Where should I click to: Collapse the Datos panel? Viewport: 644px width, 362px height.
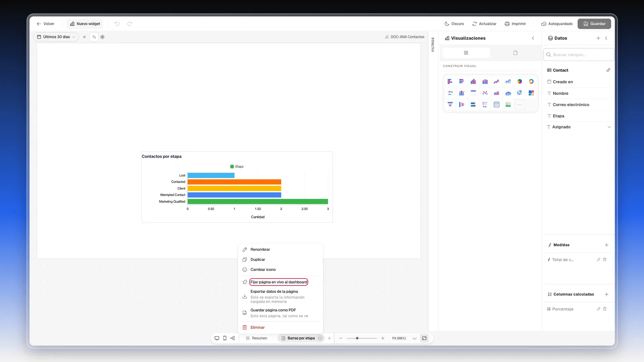tap(606, 38)
